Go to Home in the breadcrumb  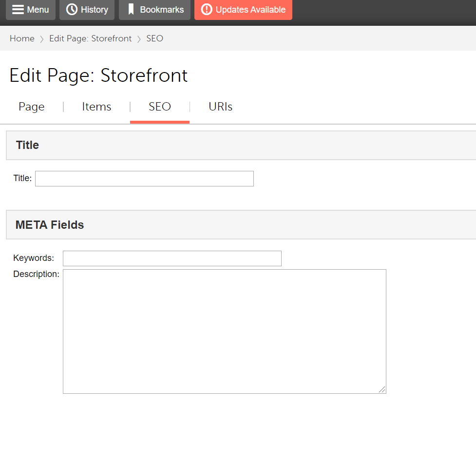22,38
